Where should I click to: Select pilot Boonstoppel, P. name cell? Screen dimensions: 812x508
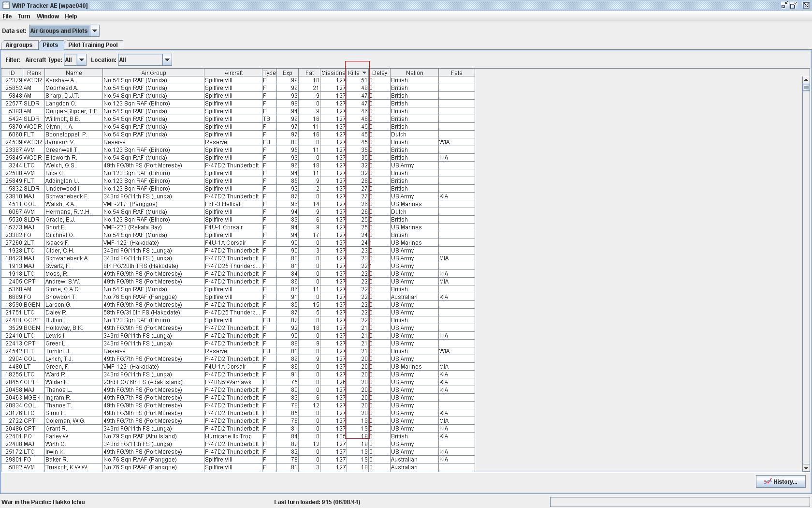[x=73, y=134]
